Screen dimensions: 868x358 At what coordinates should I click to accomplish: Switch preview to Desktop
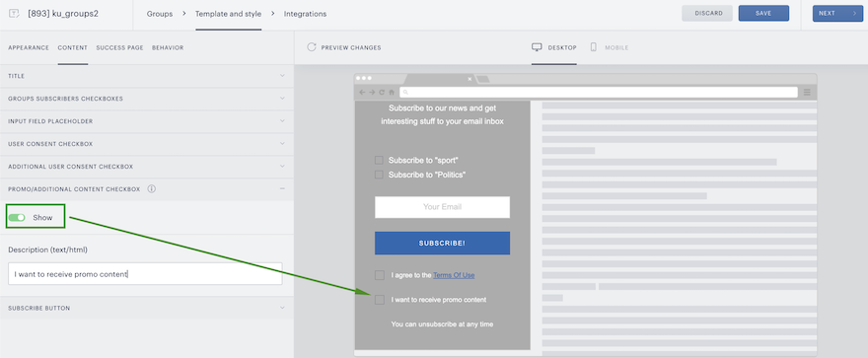(x=554, y=47)
